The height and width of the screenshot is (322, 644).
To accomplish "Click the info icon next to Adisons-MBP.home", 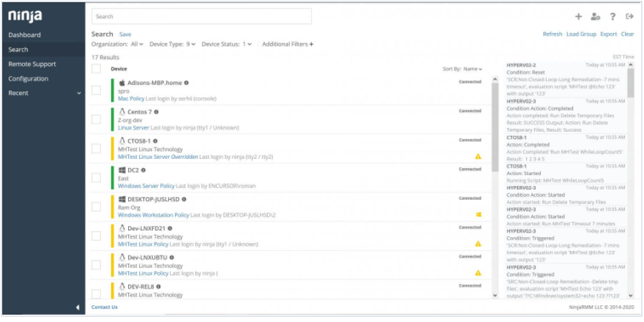I will 187,83.
